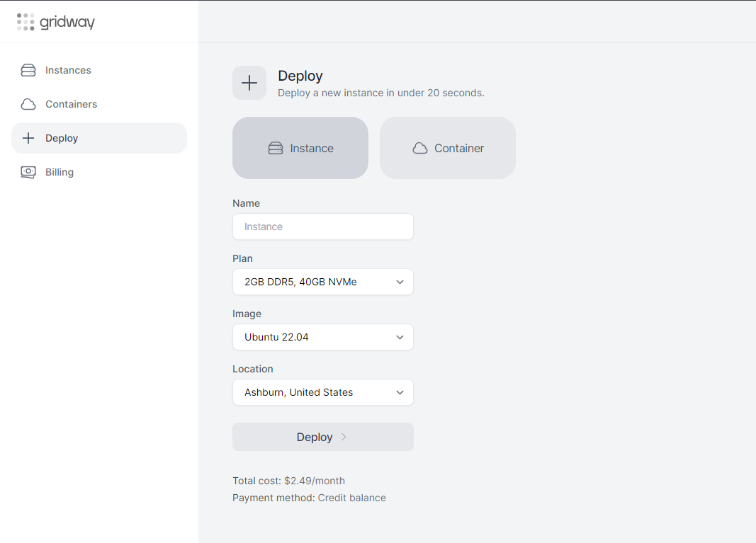Click the server icon inside the Instance tab

click(276, 148)
